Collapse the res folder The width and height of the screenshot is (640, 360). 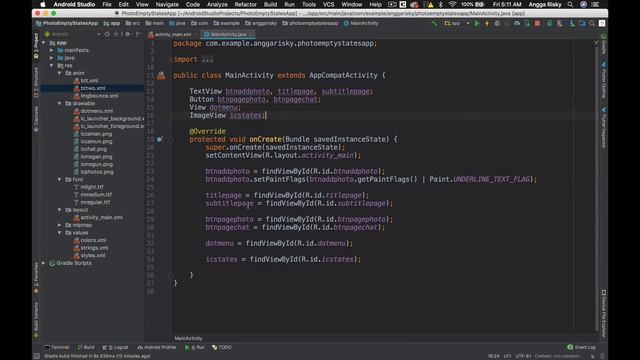[51, 65]
